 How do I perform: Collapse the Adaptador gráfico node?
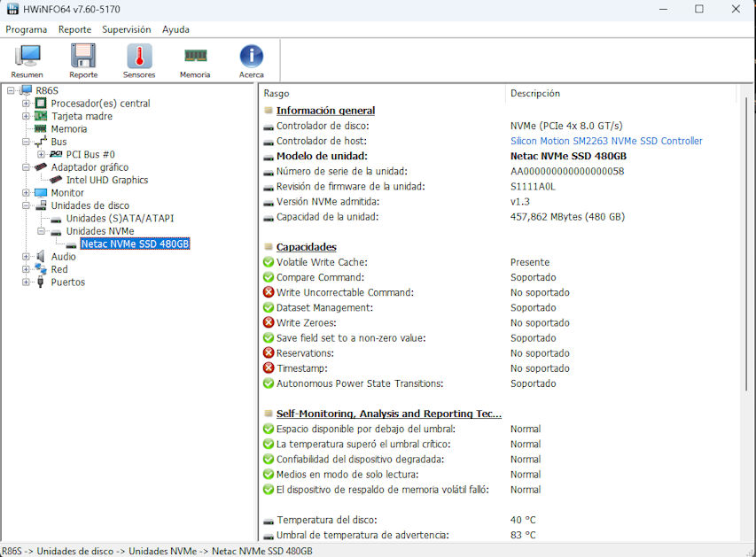(26, 167)
